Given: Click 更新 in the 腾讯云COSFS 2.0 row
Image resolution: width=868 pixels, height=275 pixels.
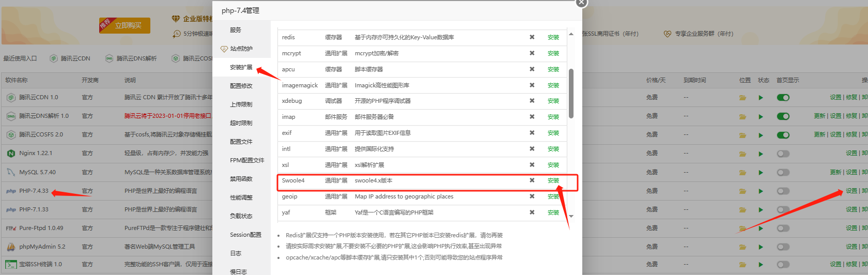Looking at the screenshot, I should 819,134.
